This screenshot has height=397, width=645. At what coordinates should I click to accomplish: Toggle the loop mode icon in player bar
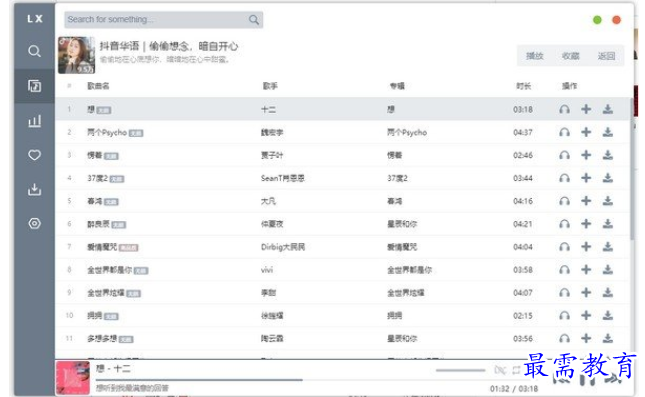[x=516, y=370]
